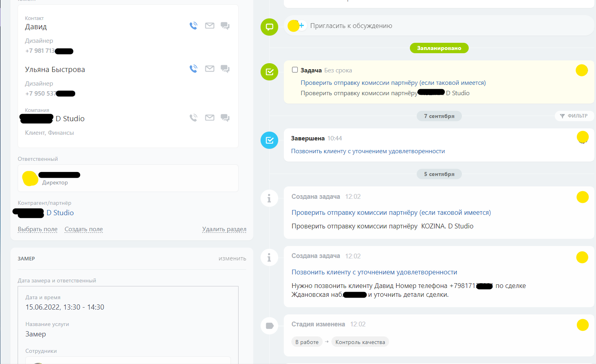The height and width of the screenshot is (364, 596).
Task: Click green comment icon in timeline
Action: (x=269, y=27)
